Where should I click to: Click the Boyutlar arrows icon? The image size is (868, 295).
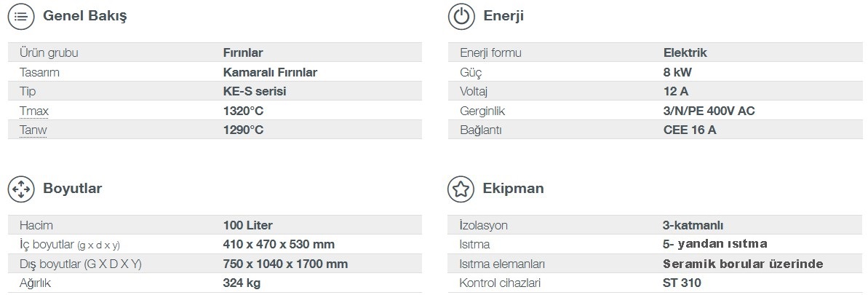pyautogui.click(x=21, y=189)
